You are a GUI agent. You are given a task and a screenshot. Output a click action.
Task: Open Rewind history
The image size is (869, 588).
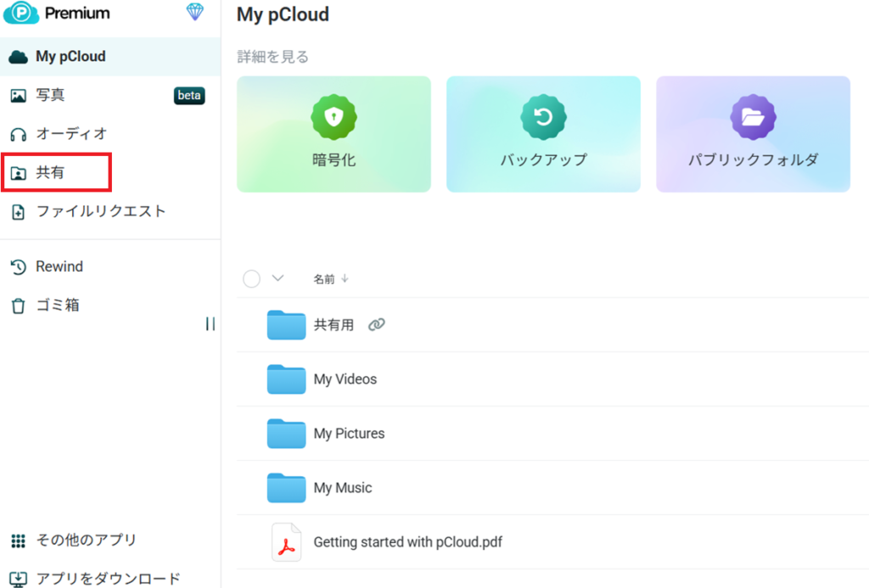coord(59,266)
